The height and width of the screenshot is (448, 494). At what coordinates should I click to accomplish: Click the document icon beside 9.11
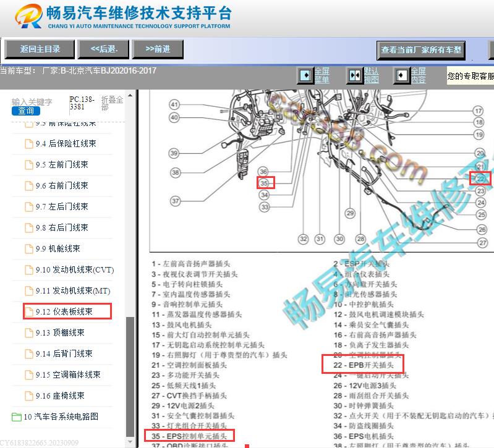(x=29, y=291)
